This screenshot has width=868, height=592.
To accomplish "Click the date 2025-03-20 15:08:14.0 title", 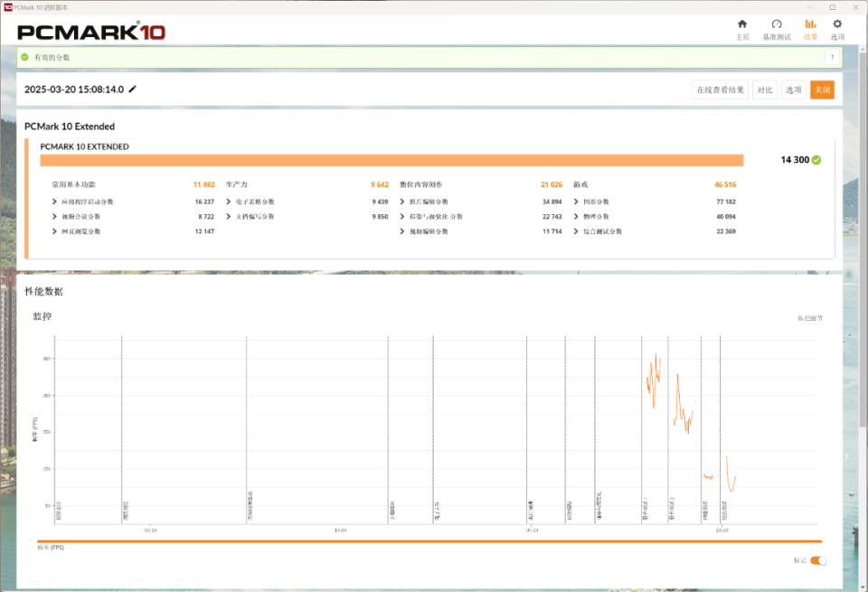I will tap(74, 89).
